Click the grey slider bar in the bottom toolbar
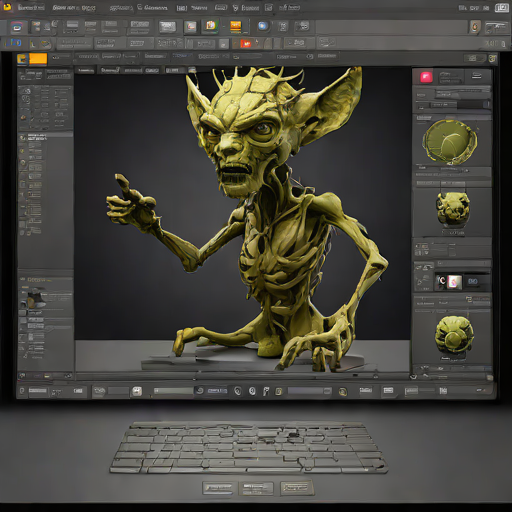This screenshot has width=512, height=512. click(309, 391)
